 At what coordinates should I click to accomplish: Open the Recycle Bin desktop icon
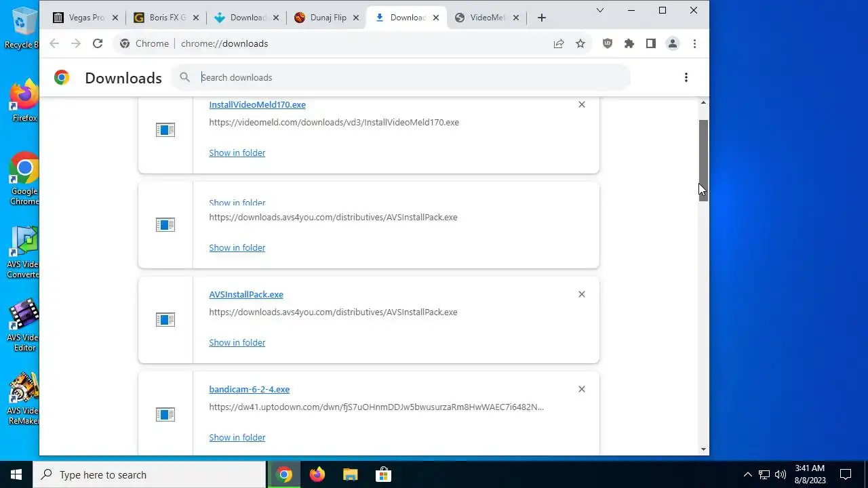(x=24, y=27)
